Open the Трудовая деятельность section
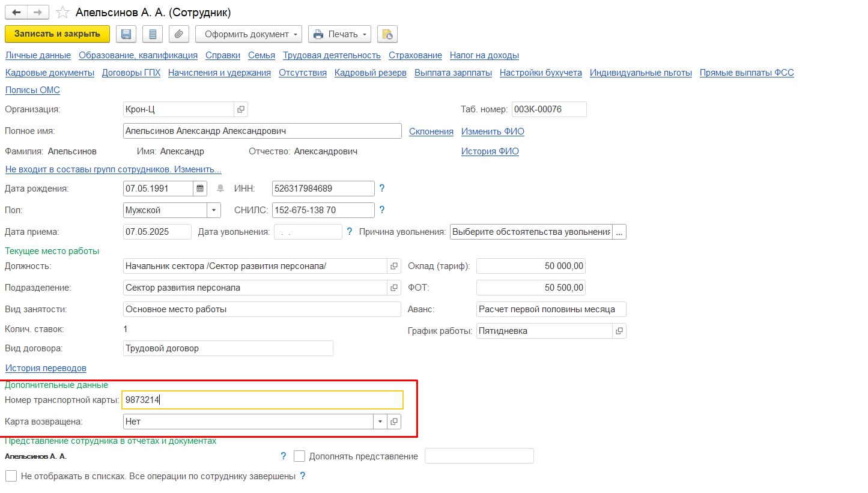 [332, 55]
